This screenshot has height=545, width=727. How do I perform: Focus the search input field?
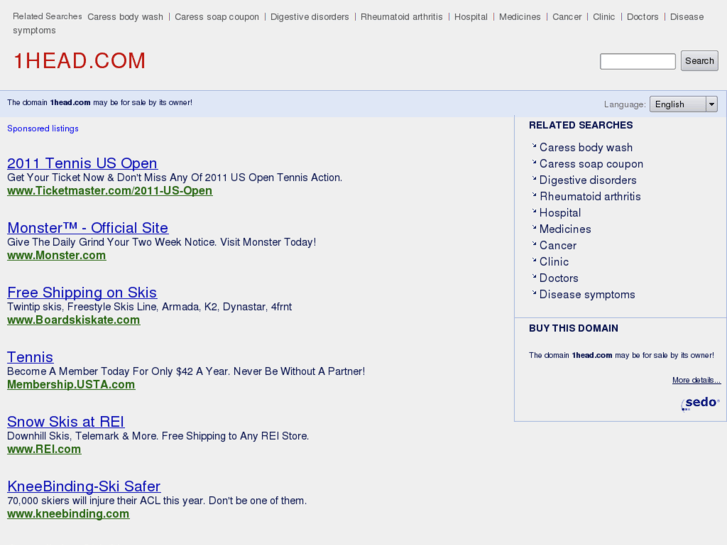(x=638, y=61)
